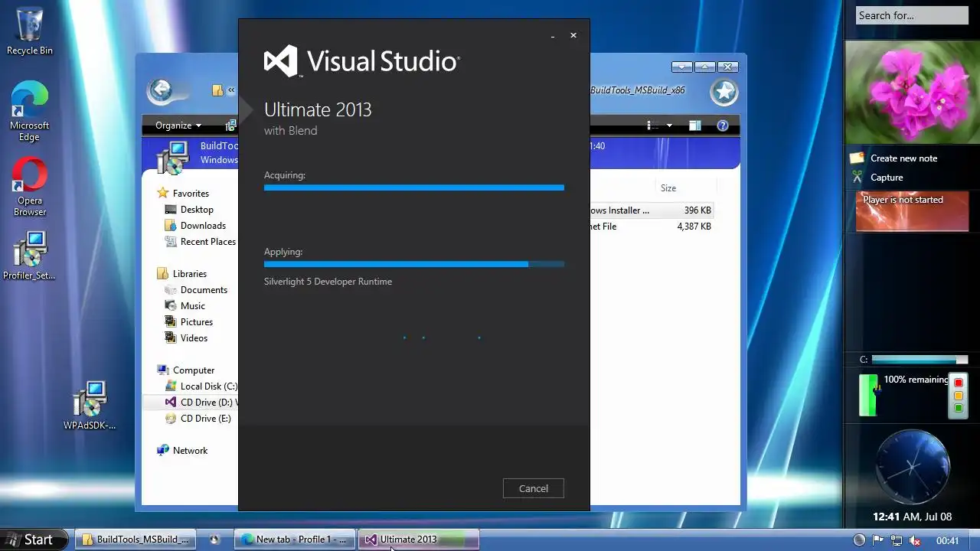980x551 pixels.
Task: Click the pink flower picture thumbnail
Action: click(x=912, y=92)
